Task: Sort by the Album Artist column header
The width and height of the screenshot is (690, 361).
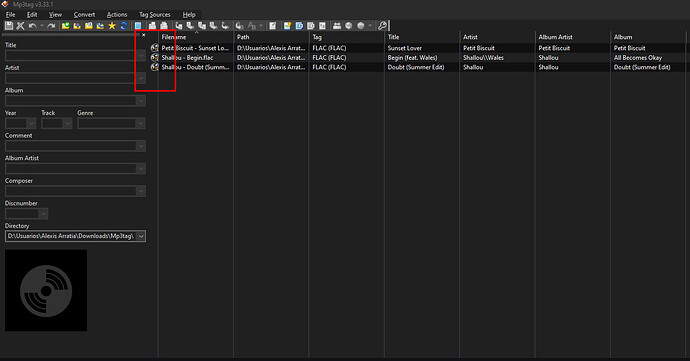Action: 573,37
